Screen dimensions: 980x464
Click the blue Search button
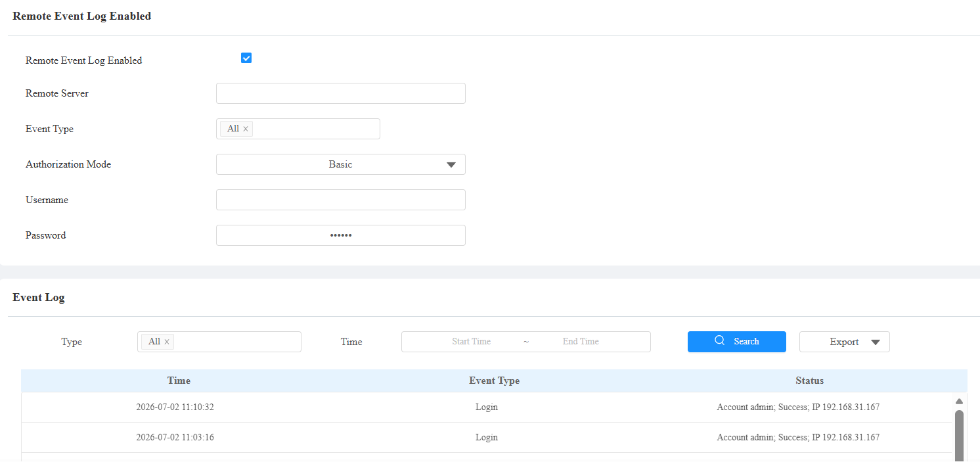pos(736,342)
